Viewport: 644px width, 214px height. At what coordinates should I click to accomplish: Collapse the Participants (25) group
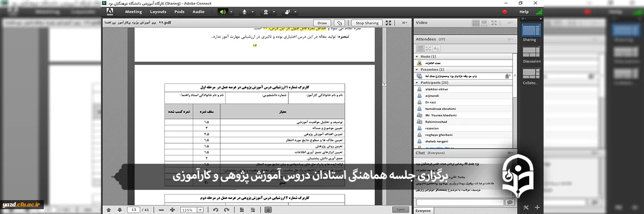[417, 83]
